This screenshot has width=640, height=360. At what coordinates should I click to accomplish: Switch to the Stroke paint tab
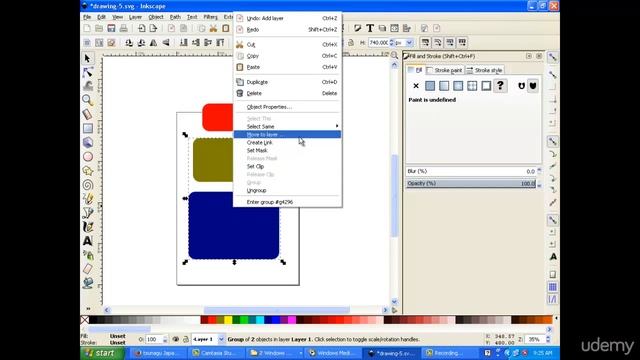coord(444,70)
